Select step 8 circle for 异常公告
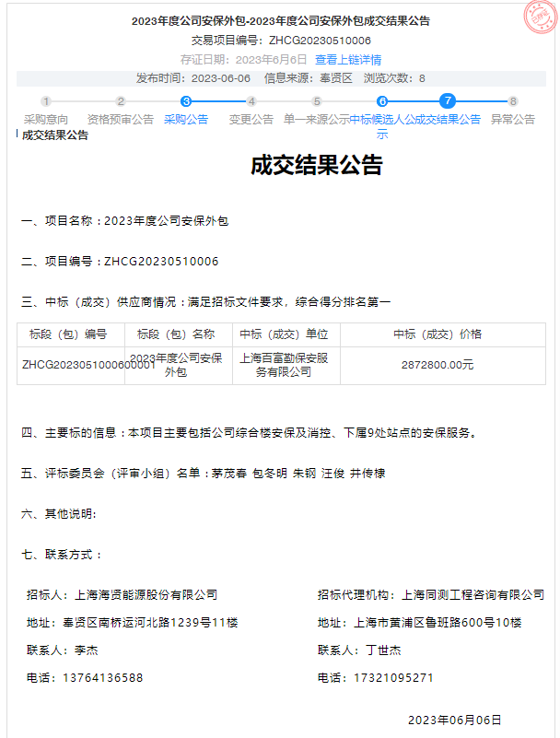This screenshot has height=738, width=560. [513, 101]
